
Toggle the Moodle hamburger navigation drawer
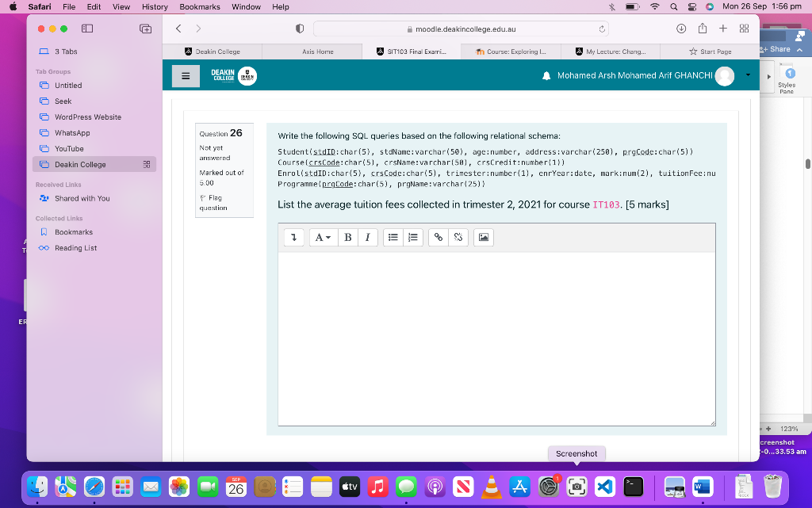tap(186, 76)
